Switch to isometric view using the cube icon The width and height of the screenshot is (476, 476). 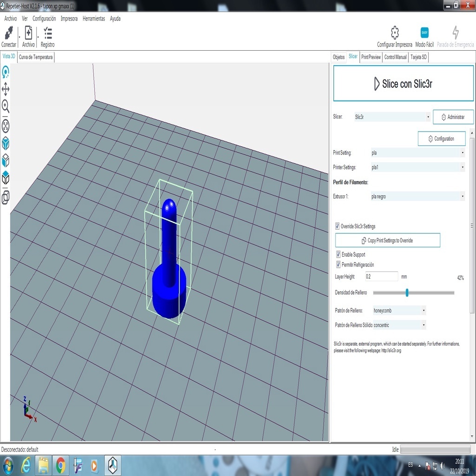[x=6, y=143]
